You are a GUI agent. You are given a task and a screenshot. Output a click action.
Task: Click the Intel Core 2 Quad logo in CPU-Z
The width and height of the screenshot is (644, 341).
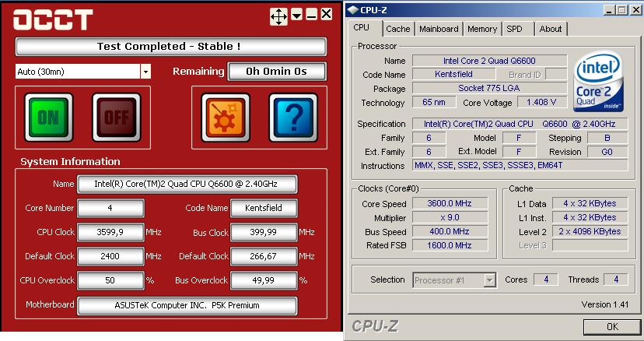coord(599,81)
